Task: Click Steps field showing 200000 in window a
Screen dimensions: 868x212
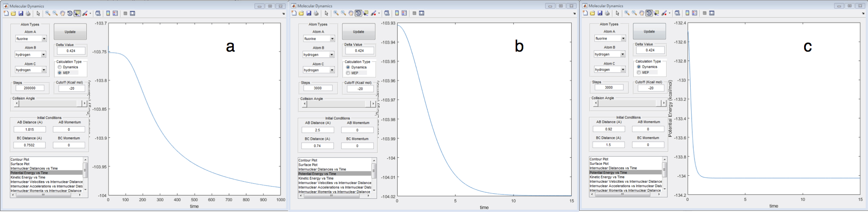Action: pos(30,88)
